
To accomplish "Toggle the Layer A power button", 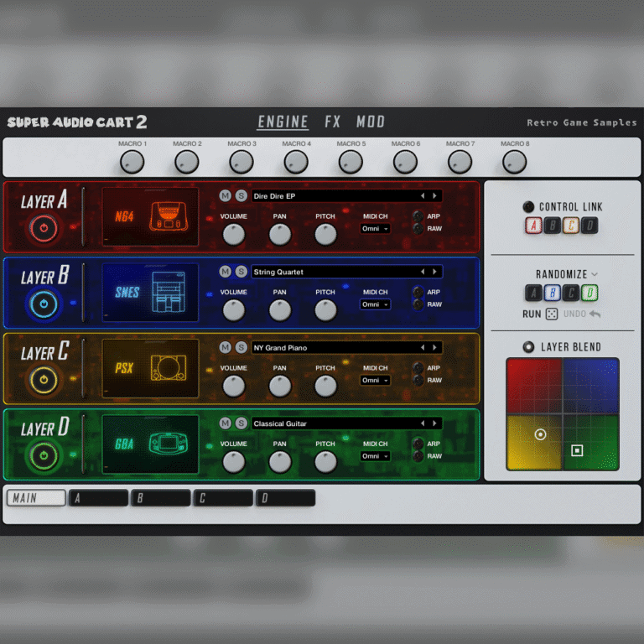I will pos(44,228).
